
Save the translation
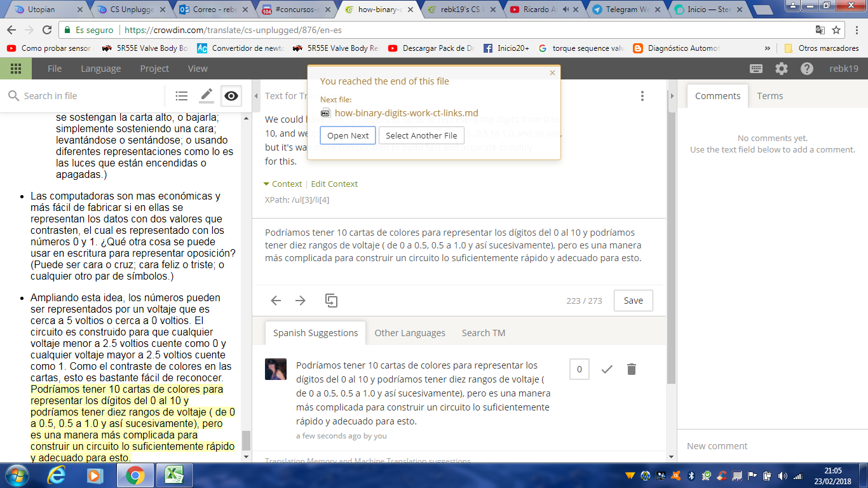633,301
